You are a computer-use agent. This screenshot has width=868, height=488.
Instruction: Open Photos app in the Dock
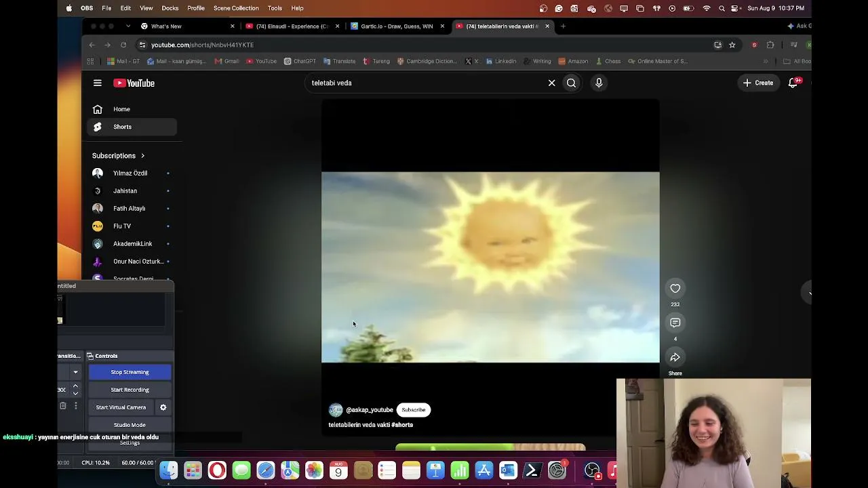click(x=314, y=470)
